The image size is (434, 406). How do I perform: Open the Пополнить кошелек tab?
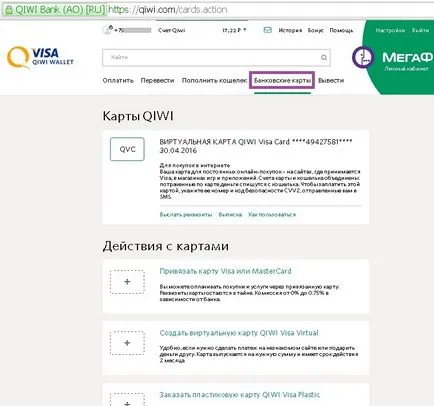(x=214, y=80)
